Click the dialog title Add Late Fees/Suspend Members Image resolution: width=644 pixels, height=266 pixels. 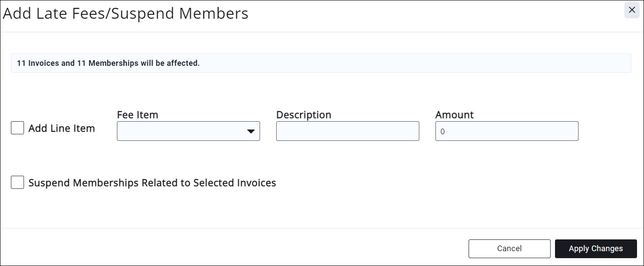(125, 13)
